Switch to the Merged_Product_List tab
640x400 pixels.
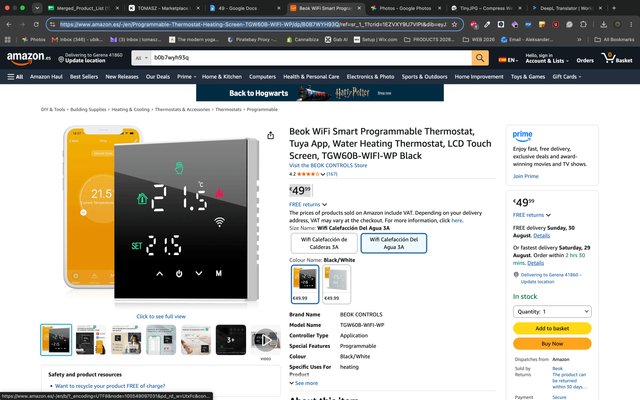click(83, 8)
